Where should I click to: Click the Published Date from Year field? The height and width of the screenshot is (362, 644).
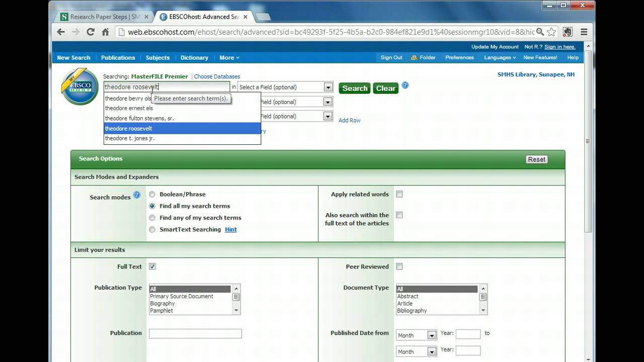tap(468, 334)
